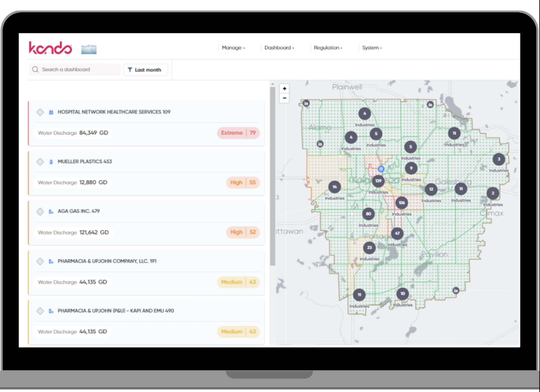Viewport: 540px width, 392px height.
Task: Click the Medium 43 badge for Pharmacia LLC. 191
Action: coord(238,282)
